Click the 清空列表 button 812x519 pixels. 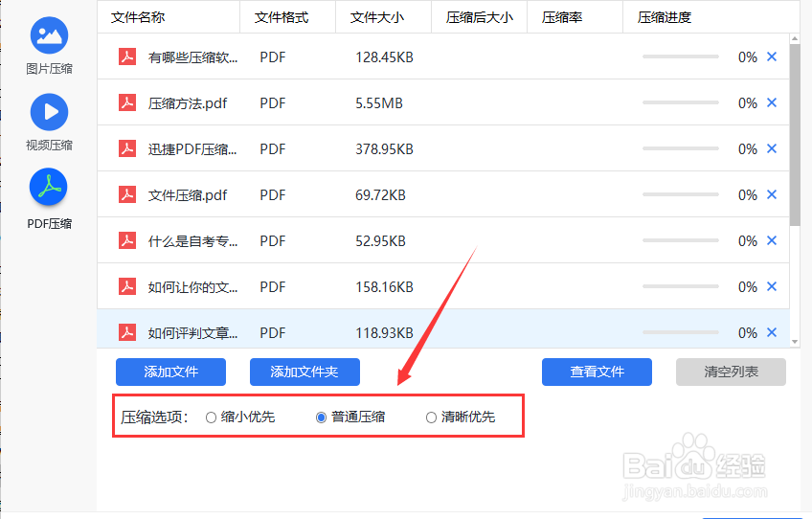(731, 372)
